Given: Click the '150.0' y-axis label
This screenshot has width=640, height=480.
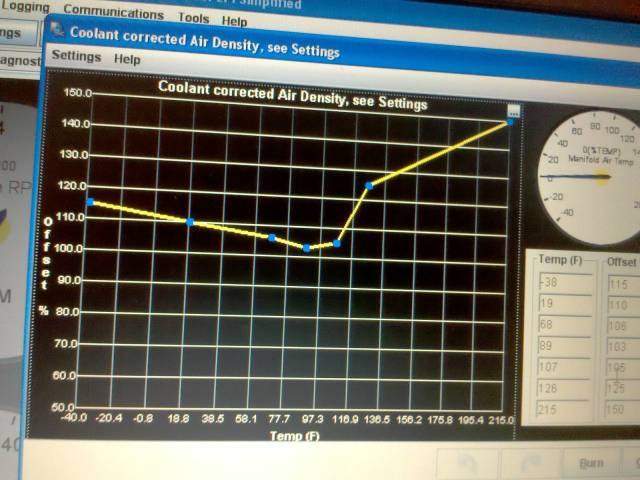Looking at the screenshot, I should tap(78, 93).
